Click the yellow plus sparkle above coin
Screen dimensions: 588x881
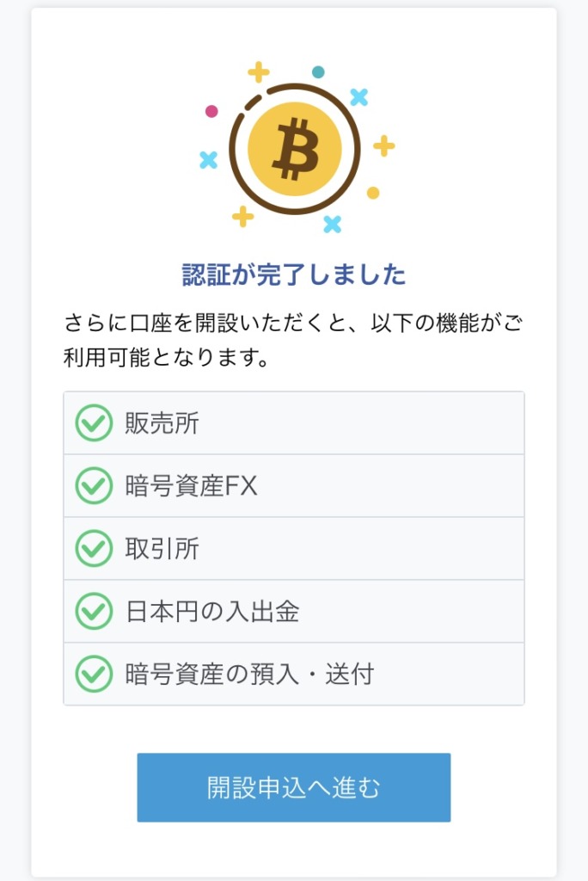click(x=259, y=72)
